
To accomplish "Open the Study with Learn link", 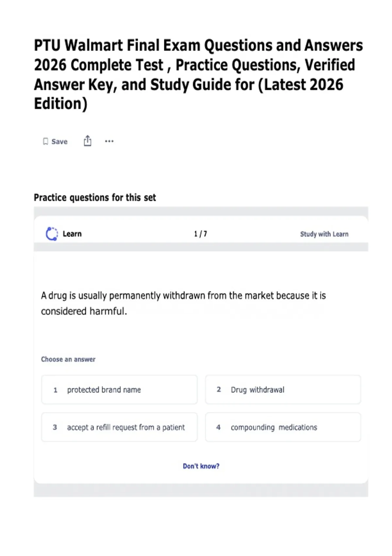I will click(x=324, y=234).
